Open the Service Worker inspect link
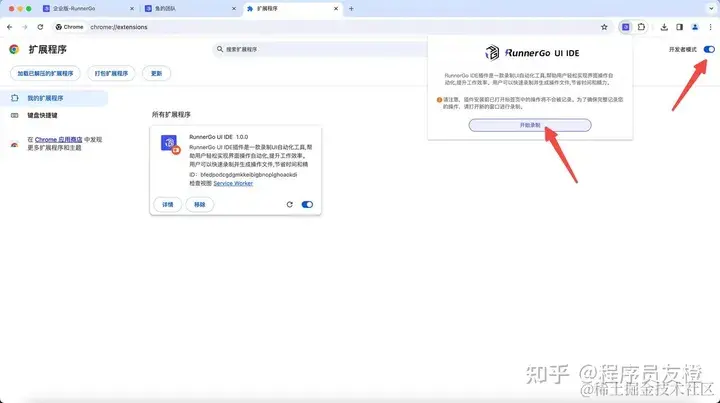This screenshot has height=403, width=720. [x=233, y=183]
